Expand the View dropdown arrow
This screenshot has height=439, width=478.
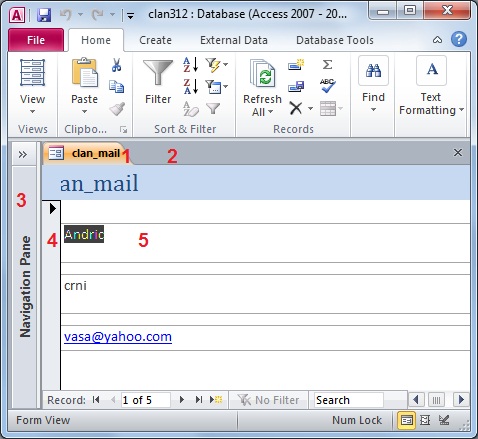tap(32, 112)
